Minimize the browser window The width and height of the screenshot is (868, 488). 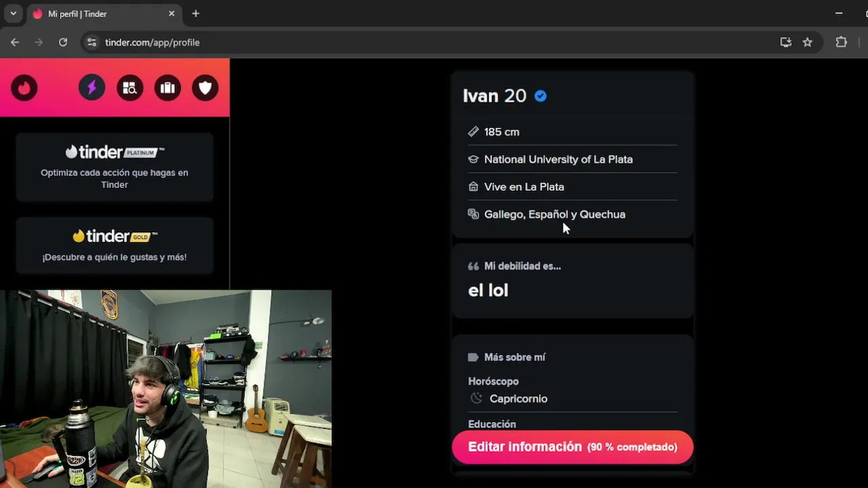tap(839, 14)
